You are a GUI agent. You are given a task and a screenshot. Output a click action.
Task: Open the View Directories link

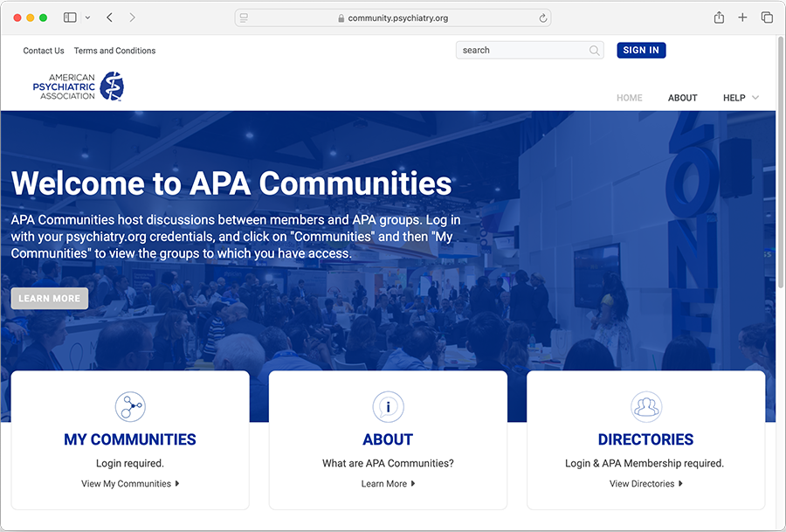645,484
